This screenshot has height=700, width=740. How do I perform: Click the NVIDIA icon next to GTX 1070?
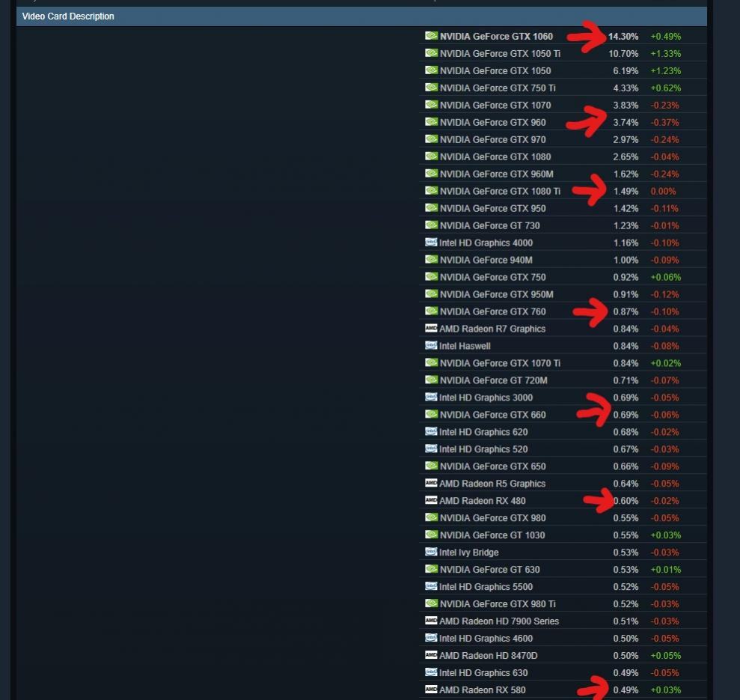tap(431, 104)
